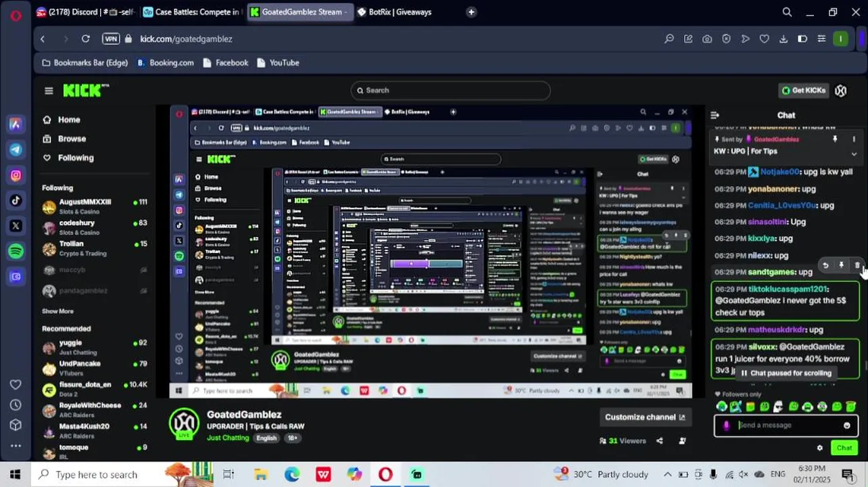Open AugustMMXXIII channel from Following
This screenshot has height=487, width=868.
click(95, 206)
